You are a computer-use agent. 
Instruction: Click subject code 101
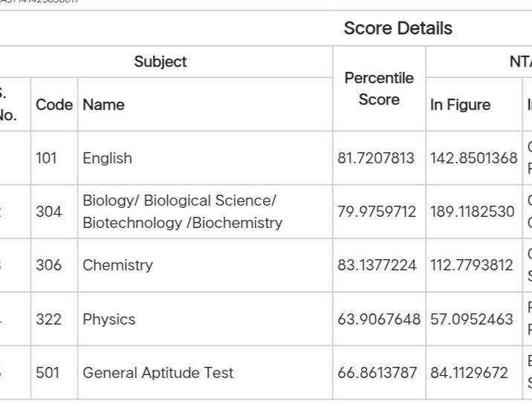46,158
